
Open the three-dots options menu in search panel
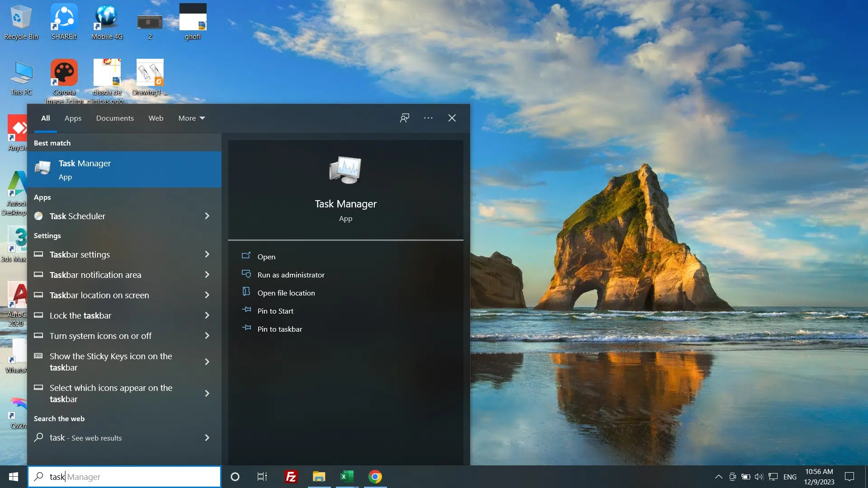[x=428, y=118]
